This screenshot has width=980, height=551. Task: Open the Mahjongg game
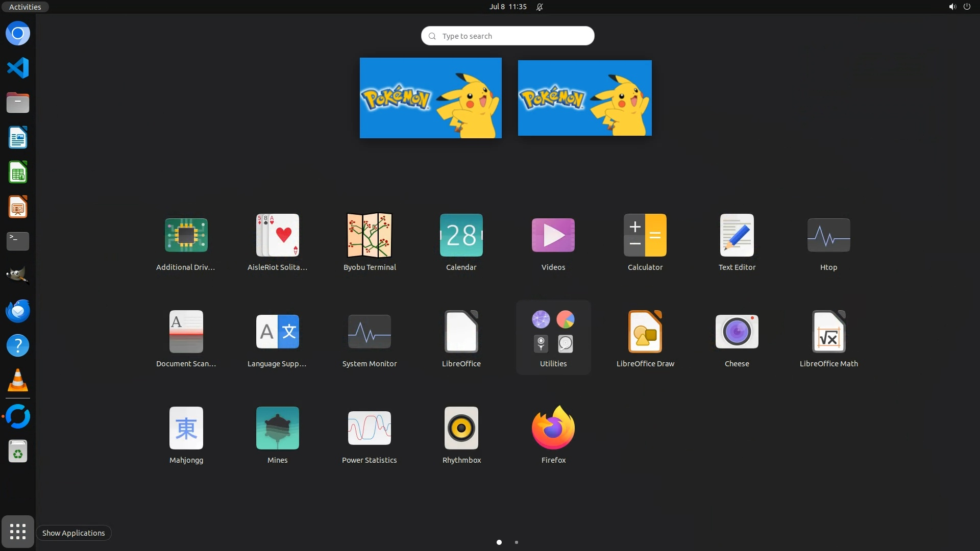(x=186, y=428)
